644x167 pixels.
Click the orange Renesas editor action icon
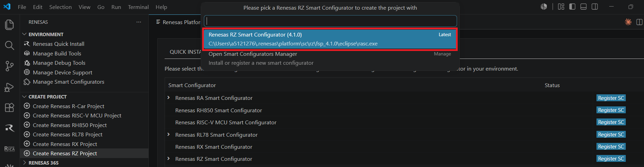coord(628,22)
